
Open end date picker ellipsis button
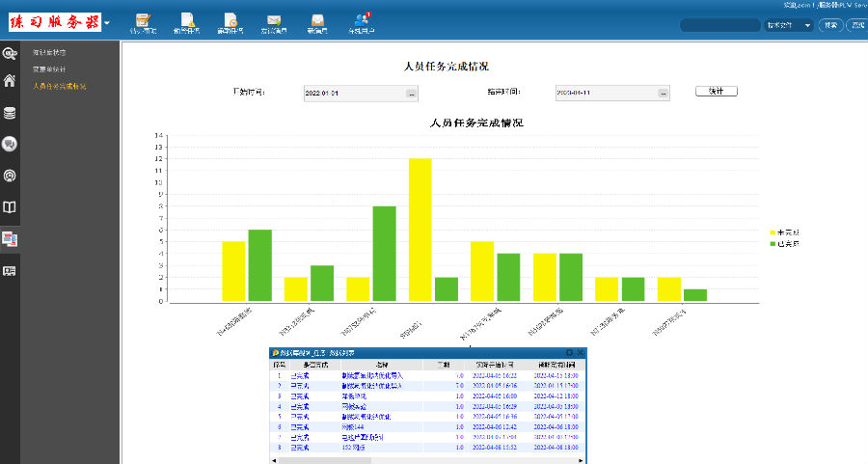(x=664, y=94)
